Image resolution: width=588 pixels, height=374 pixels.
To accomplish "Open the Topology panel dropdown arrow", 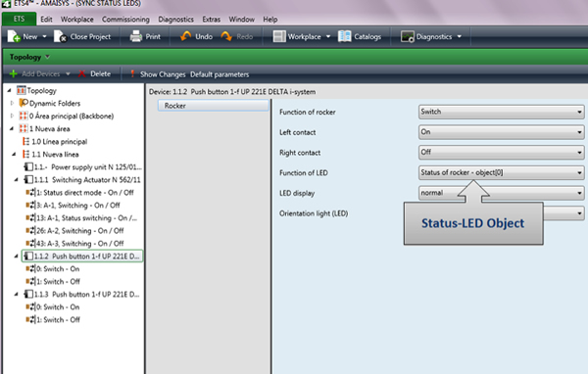I will pos(47,57).
